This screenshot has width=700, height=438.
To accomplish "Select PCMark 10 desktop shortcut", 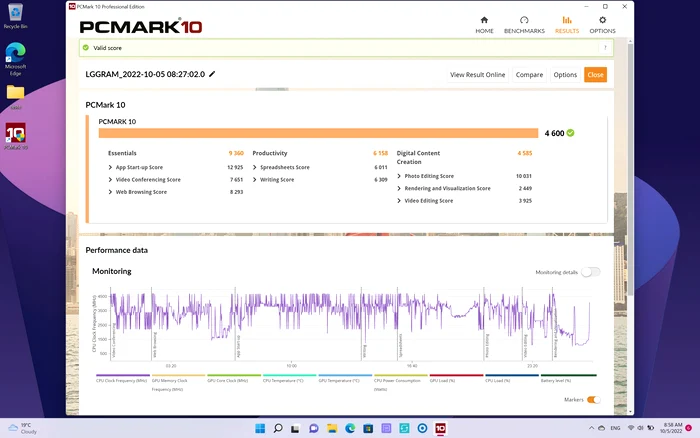I will point(15,136).
